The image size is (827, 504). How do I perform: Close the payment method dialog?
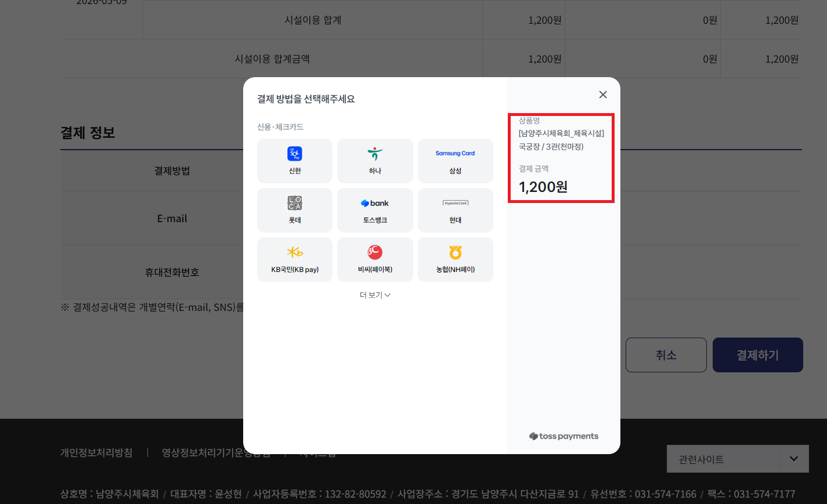(603, 95)
